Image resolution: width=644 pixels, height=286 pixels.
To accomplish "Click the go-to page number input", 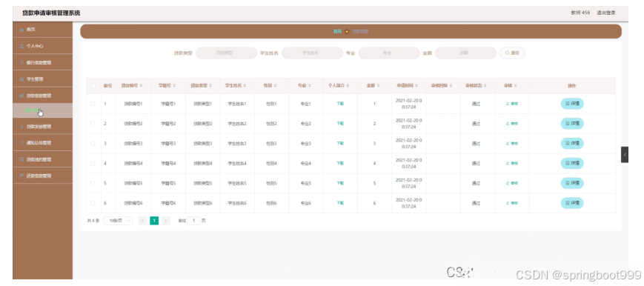I will point(194,221).
